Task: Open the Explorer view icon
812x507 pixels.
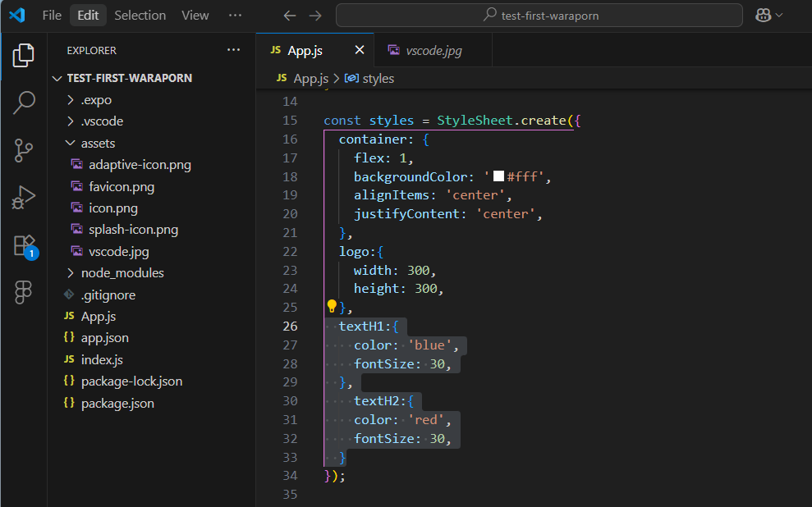Action: [x=24, y=55]
